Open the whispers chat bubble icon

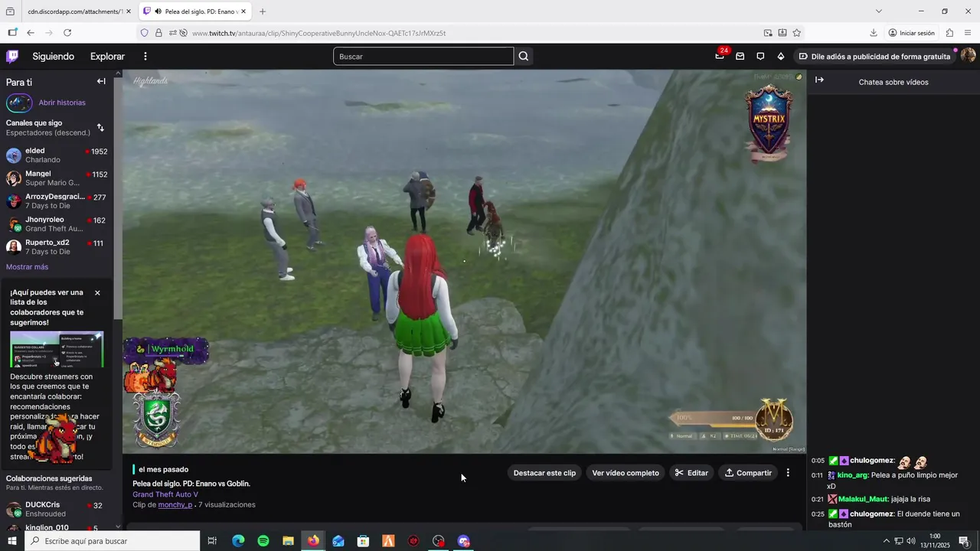click(x=760, y=57)
